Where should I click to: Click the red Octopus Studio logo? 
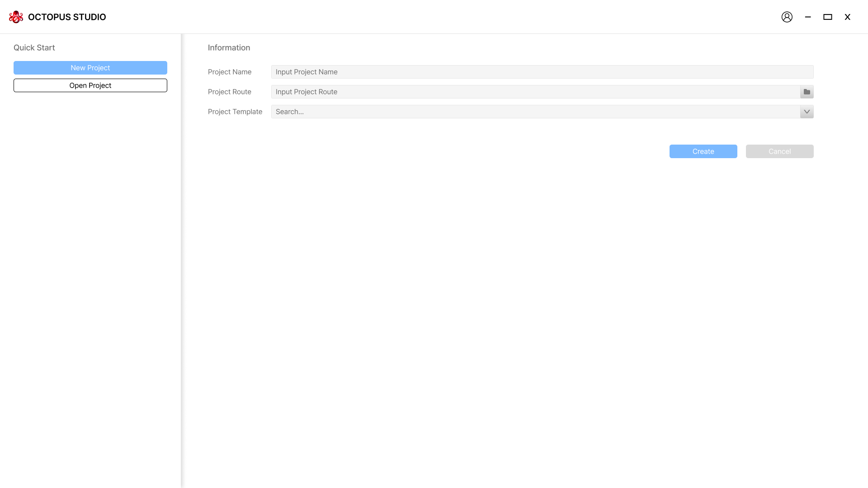pos(16,17)
